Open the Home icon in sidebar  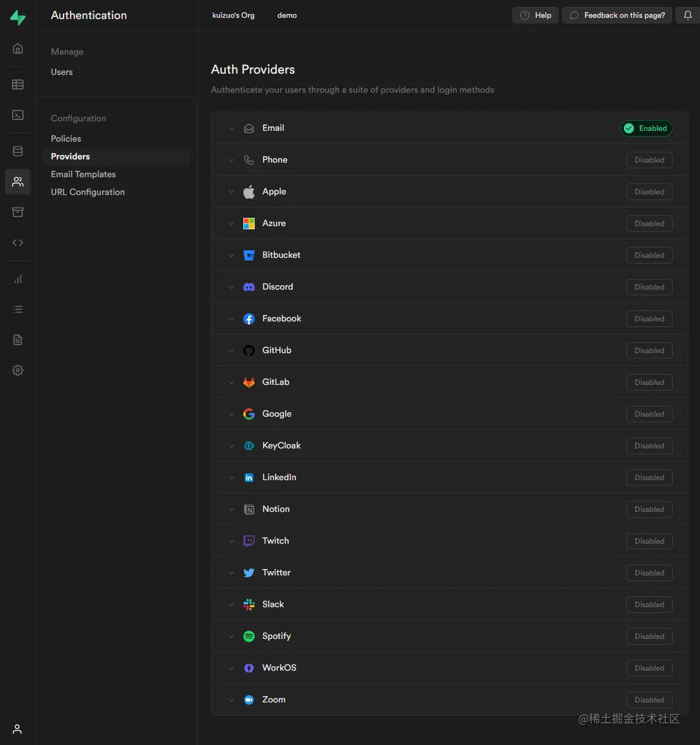point(18,48)
